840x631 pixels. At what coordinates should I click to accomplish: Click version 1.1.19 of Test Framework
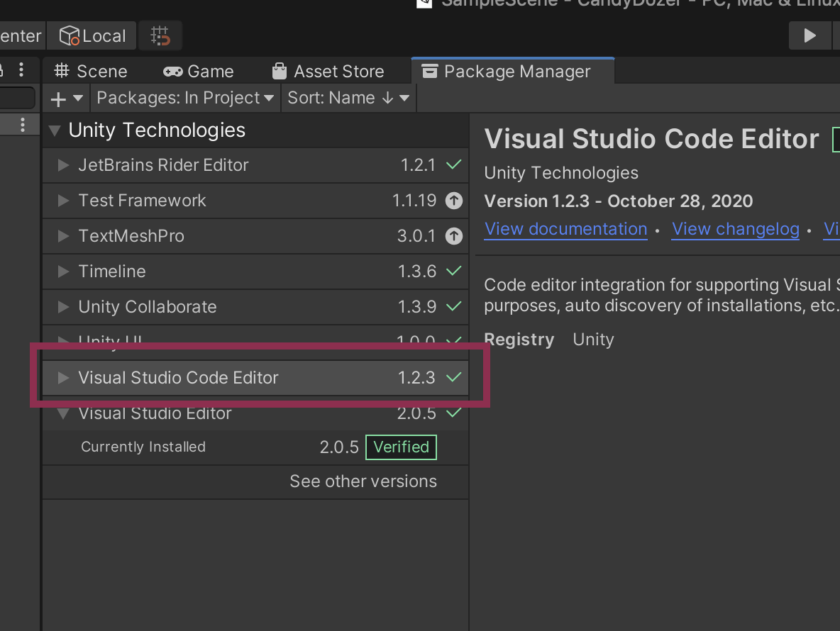click(414, 200)
